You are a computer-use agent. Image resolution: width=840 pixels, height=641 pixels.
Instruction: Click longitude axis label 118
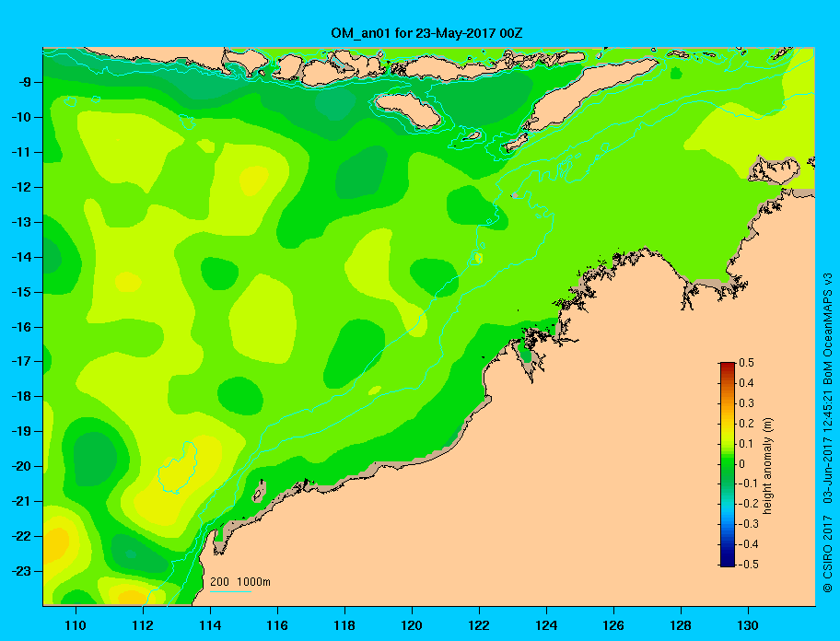[x=344, y=625]
